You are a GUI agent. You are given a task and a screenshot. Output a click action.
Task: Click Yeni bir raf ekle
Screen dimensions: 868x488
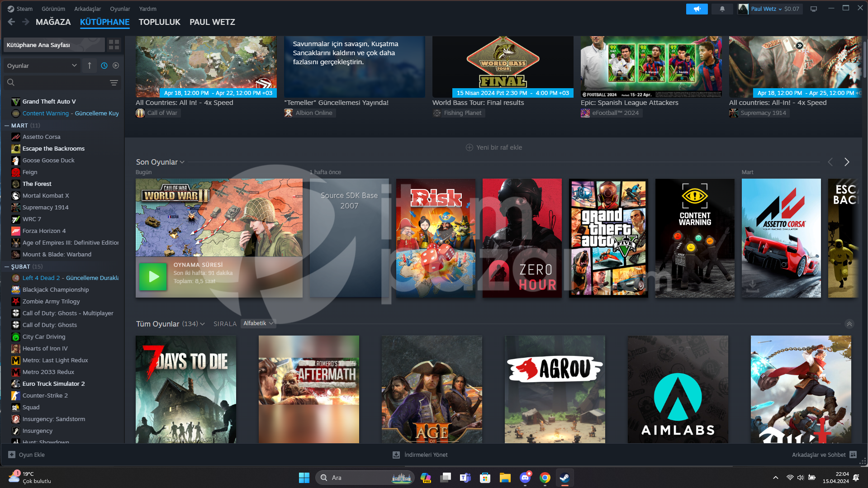(494, 147)
